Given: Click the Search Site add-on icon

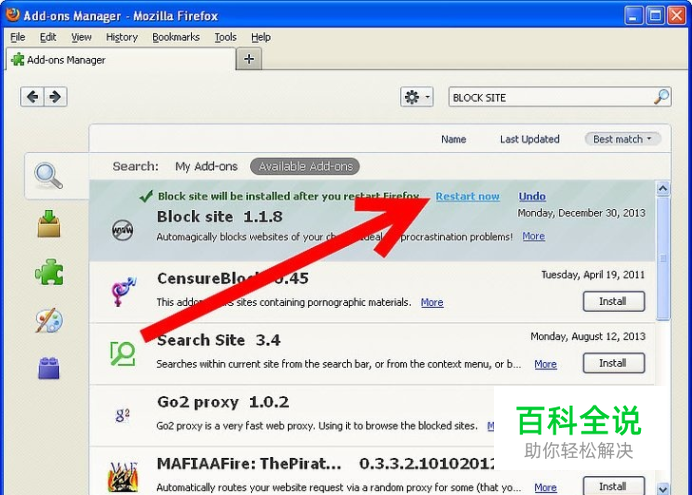Looking at the screenshot, I should (x=122, y=353).
